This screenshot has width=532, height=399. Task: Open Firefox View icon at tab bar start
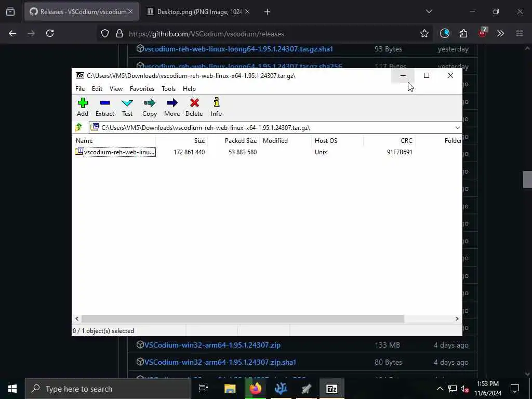point(10,12)
